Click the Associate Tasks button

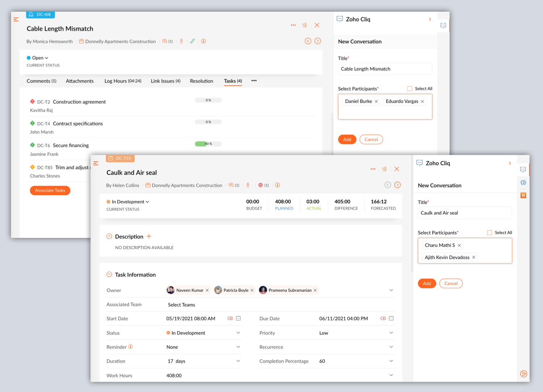(x=50, y=190)
